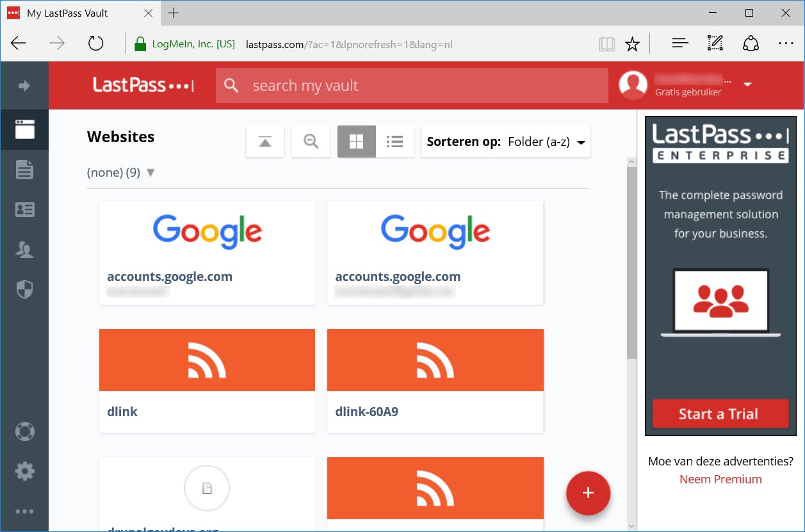The image size is (805, 532).
Task: Add the page to favorites via the star icon
Action: point(632,44)
